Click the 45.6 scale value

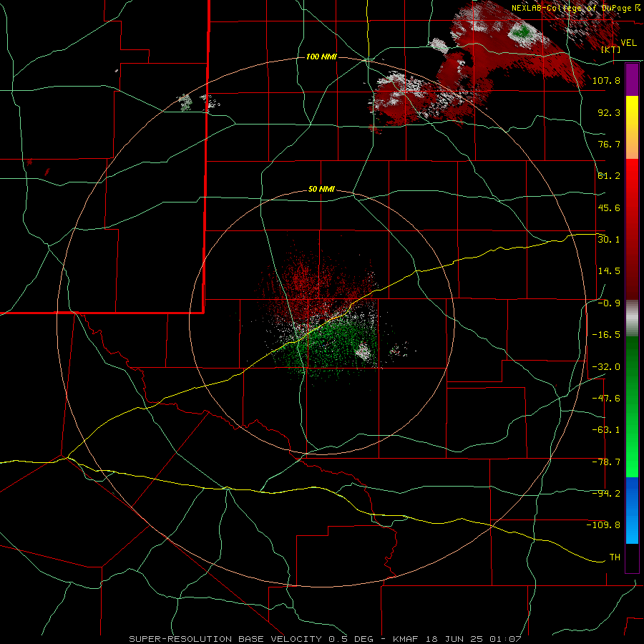[x=609, y=208]
